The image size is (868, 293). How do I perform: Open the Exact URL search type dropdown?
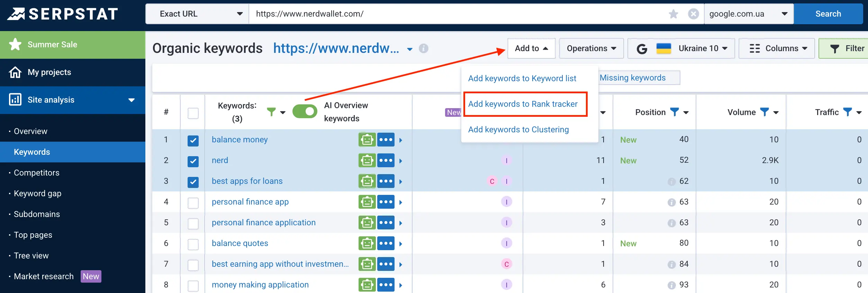[x=197, y=14]
